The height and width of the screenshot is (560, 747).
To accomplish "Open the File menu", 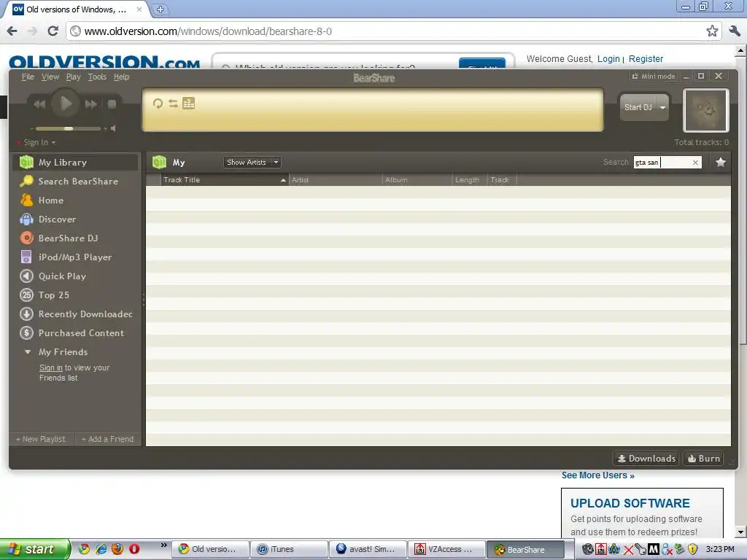I will coord(28,77).
